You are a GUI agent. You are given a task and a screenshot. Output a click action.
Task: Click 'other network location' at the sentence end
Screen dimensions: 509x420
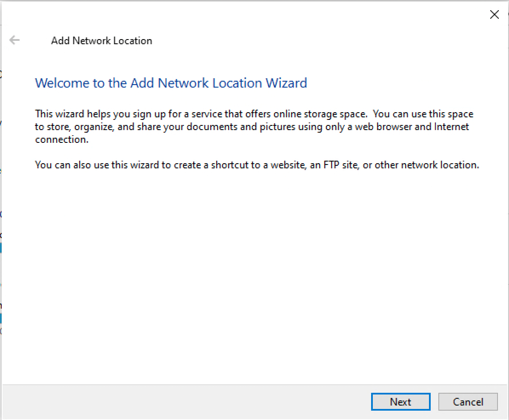tap(426, 165)
